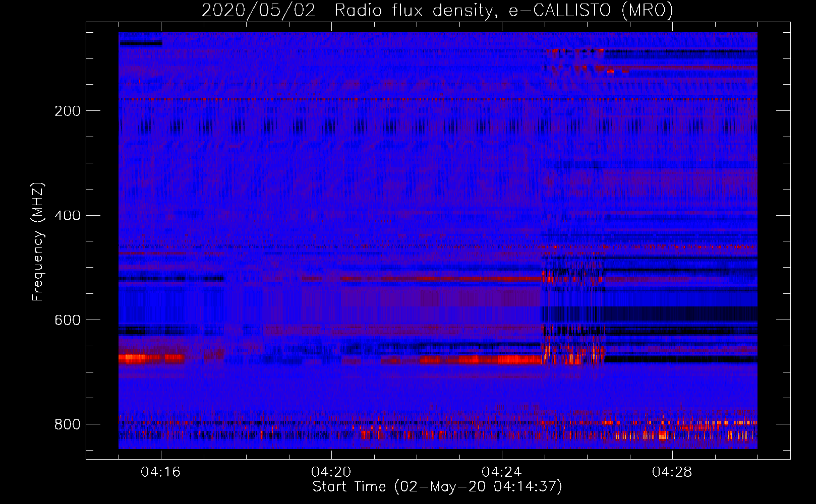This screenshot has width=816, height=504.
Task: Click the "400" frequency tick label
Action: [68, 216]
